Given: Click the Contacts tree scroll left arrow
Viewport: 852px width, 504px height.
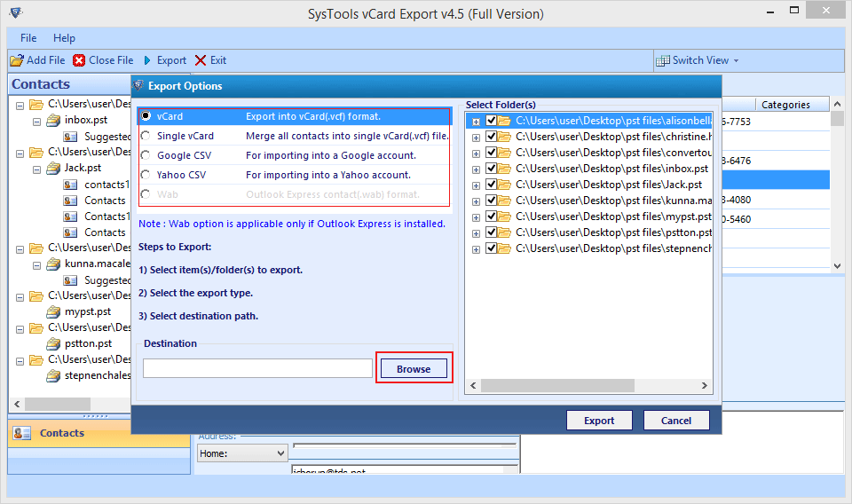Looking at the screenshot, I should tap(17, 404).
